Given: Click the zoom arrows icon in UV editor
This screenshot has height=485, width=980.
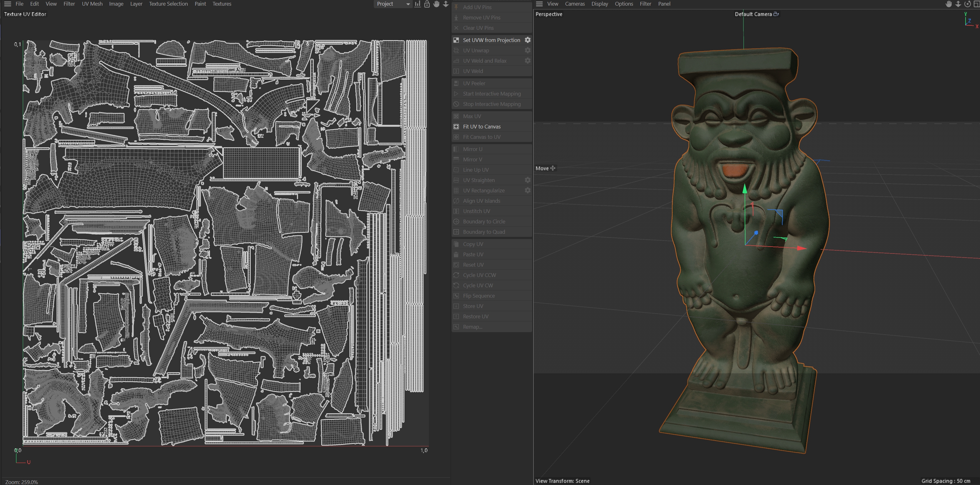Looking at the screenshot, I should click(x=445, y=4).
